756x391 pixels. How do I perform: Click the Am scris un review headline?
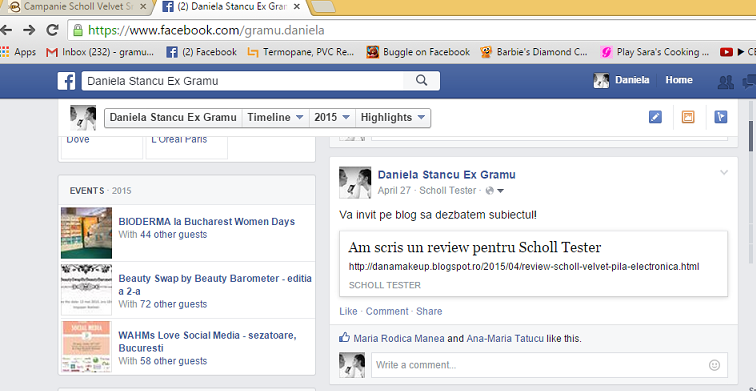click(474, 247)
